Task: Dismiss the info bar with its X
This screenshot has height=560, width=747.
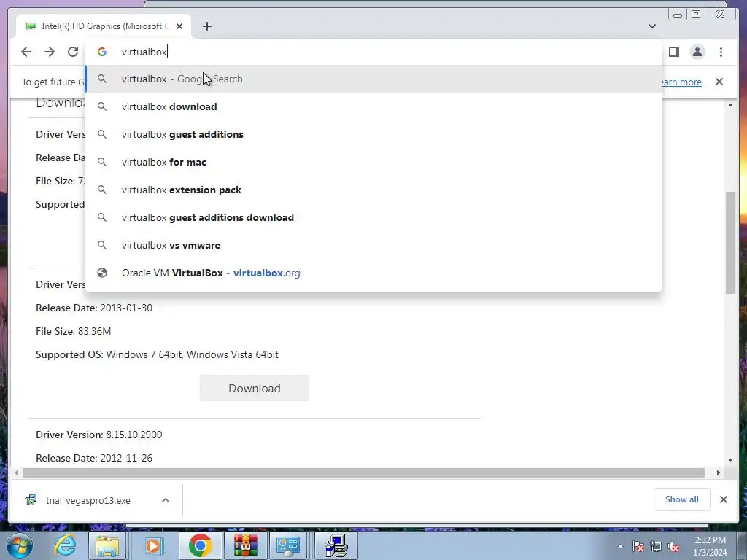Action: click(719, 82)
